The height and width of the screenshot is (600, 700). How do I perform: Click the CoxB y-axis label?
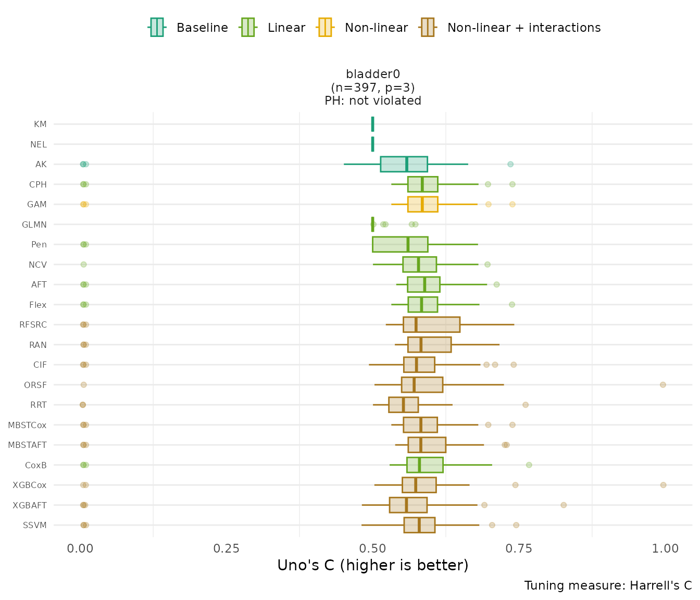(x=35, y=465)
